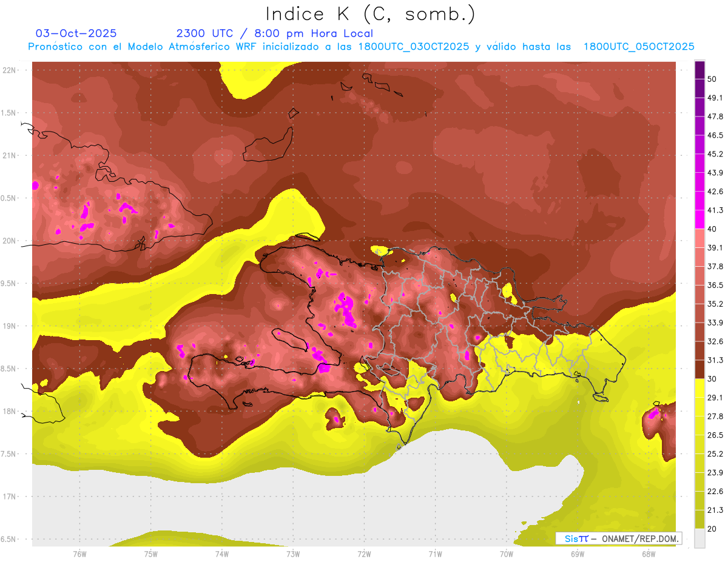Click "2300 UTC / 8:00 pm Hora Local" time text

pos(274,33)
